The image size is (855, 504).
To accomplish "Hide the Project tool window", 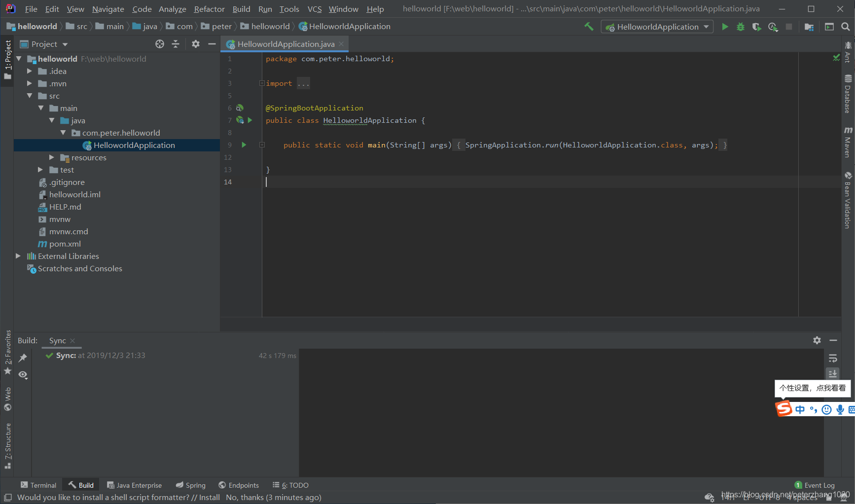I will [x=212, y=44].
